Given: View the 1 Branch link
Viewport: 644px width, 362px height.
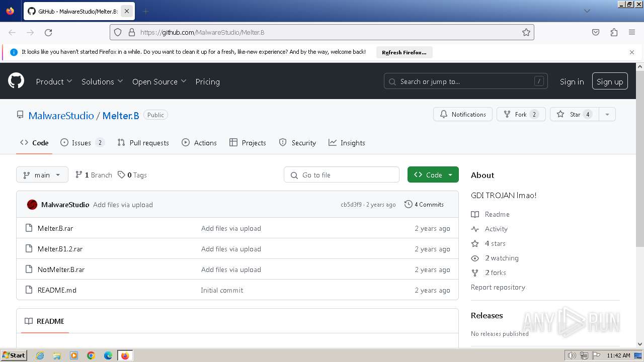Looking at the screenshot, I should [94, 175].
